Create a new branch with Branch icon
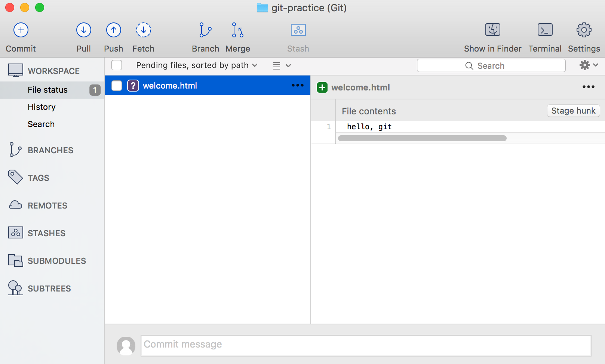The height and width of the screenshot is (364, 605). click(205, 30)
